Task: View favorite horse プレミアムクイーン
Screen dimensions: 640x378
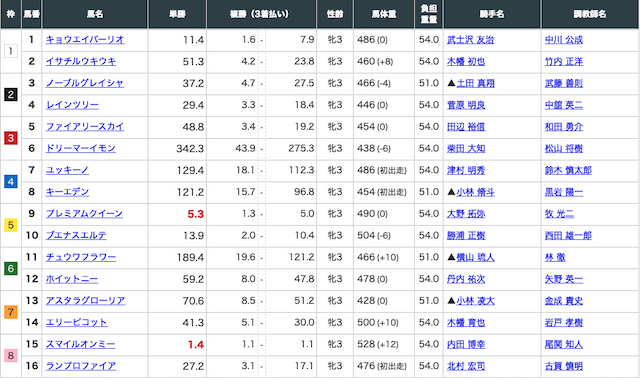Action: (x=84, y=213)
